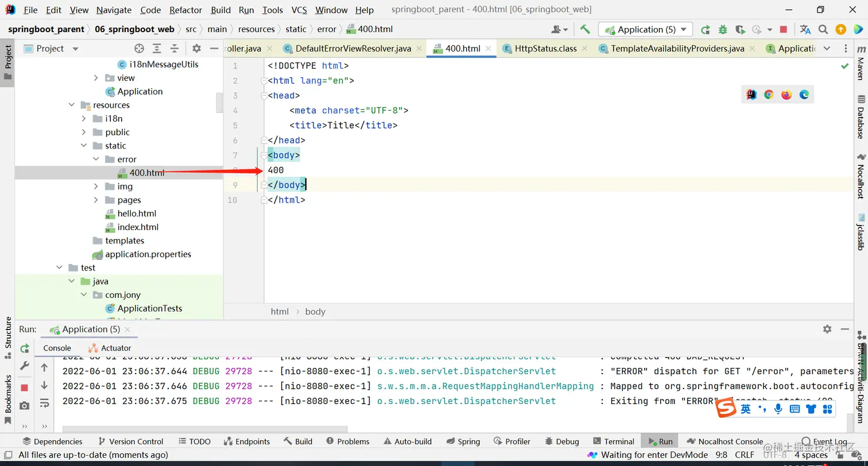
Task: Collapse the com.jony package under test
Action: (84, 295)
